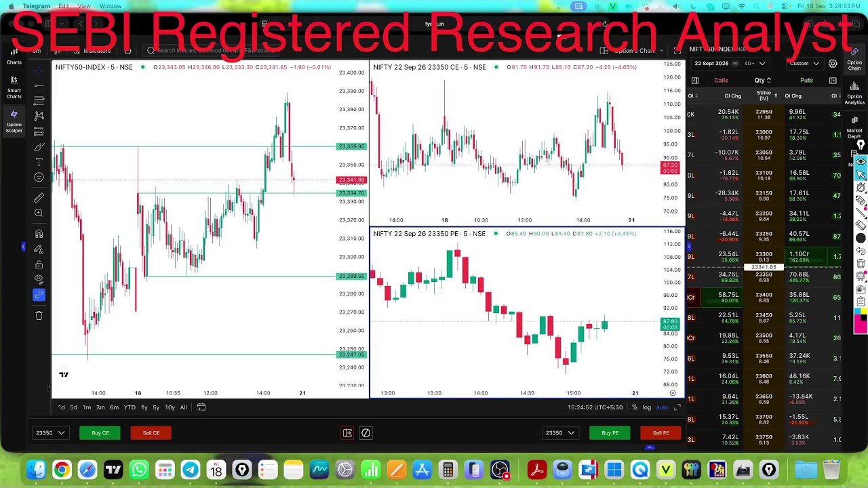Click Sell PE button

660,433
